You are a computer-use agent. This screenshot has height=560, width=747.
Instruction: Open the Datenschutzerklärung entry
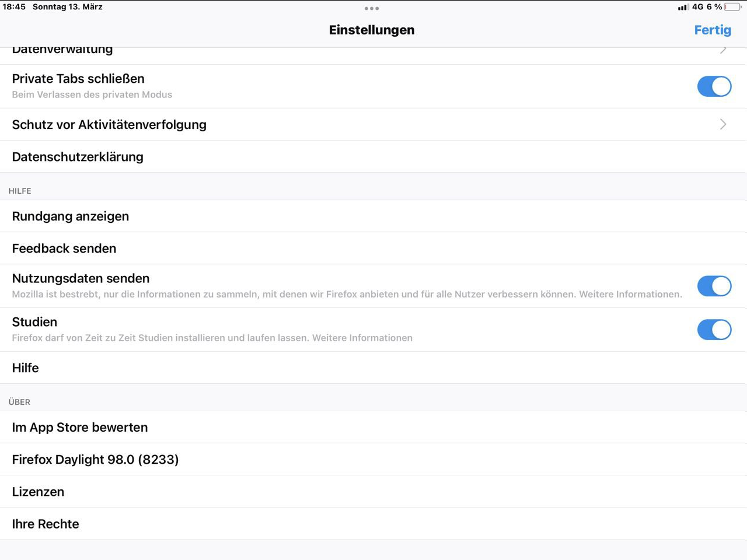click(x=78, y=156)
